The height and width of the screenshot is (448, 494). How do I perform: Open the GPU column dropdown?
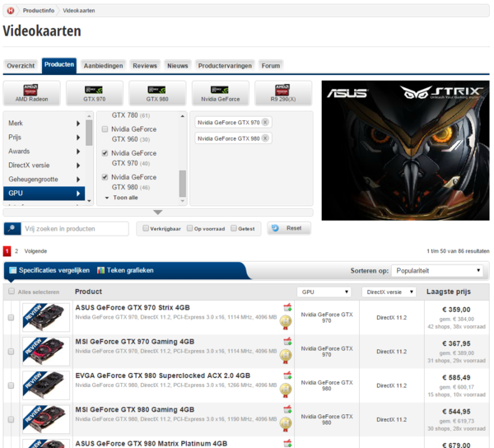324,292
